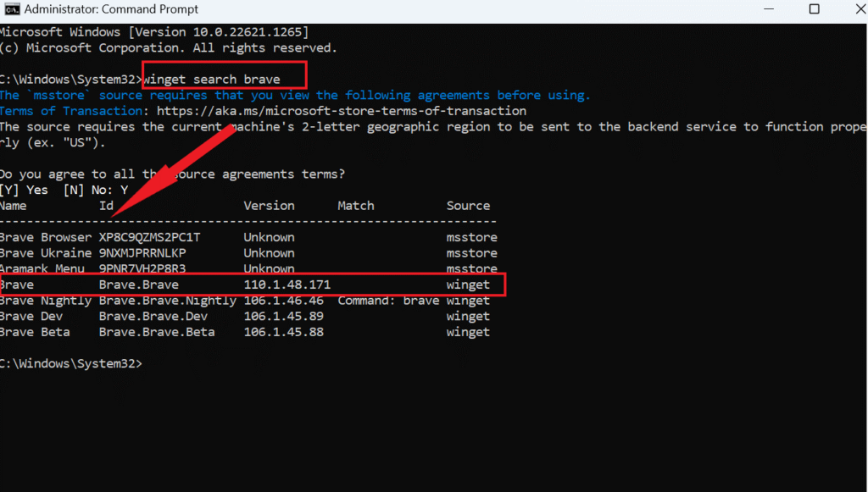Image resolution: width=868 pixels, height=492 pixels.
Task: Click the 'Version' column header
Action: [269, 206]
